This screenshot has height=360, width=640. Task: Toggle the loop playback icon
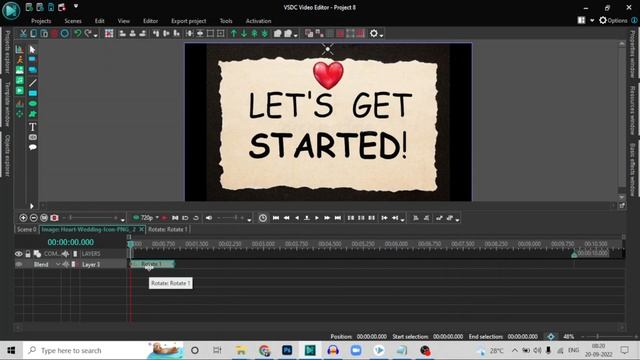196,218
